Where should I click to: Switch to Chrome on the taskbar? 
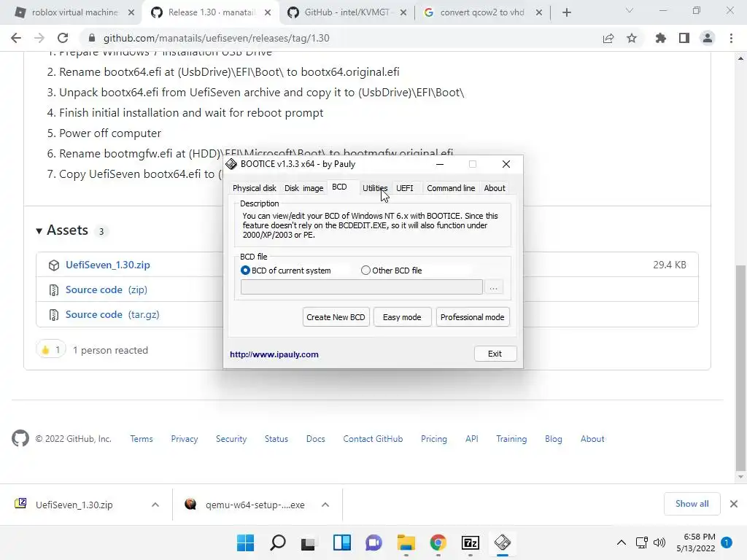pos(438,542)
